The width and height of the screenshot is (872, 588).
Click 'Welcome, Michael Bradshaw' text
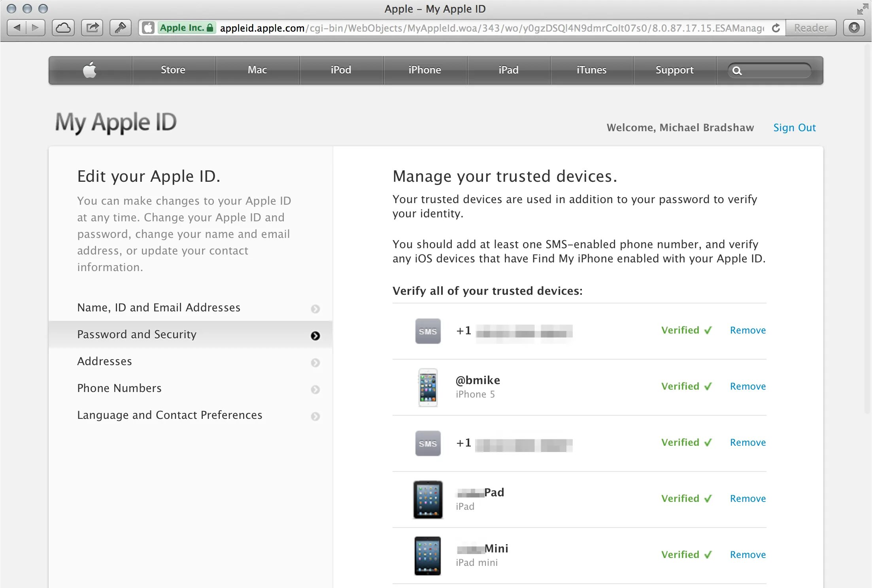coord(680,128)
